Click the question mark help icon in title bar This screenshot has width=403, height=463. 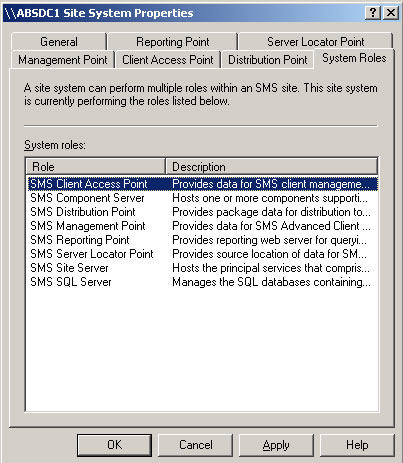[373, 13]
